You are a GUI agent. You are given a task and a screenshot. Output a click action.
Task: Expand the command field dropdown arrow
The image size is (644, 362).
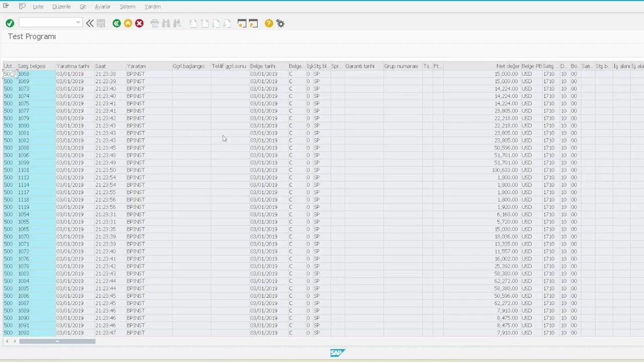(x=78, y=23)
